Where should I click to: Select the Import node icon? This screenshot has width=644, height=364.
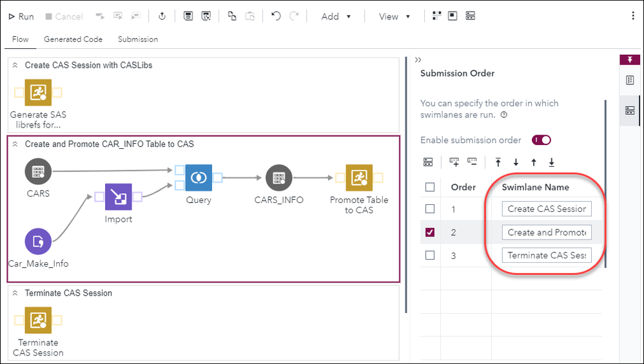[118, 197]
